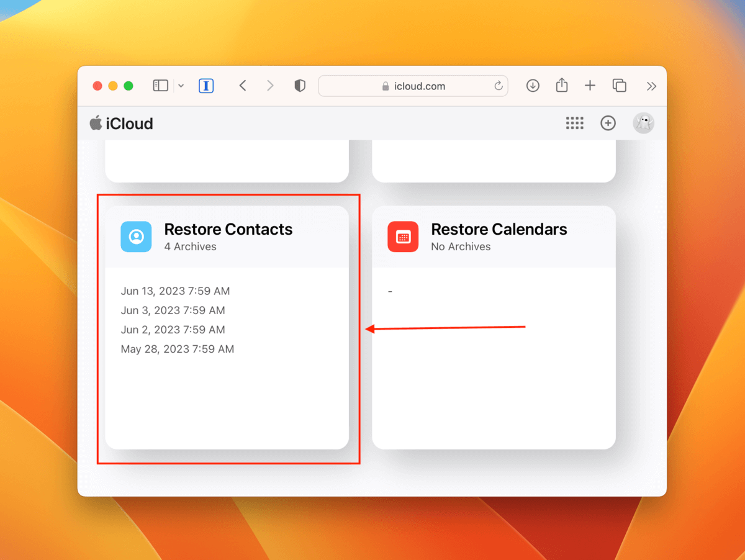Select the May 28, 2023 7:59 AM archive

(x=178, y=349)
